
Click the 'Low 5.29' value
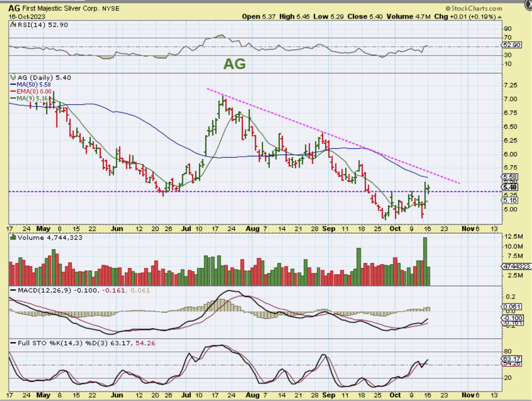coord(329,17)
